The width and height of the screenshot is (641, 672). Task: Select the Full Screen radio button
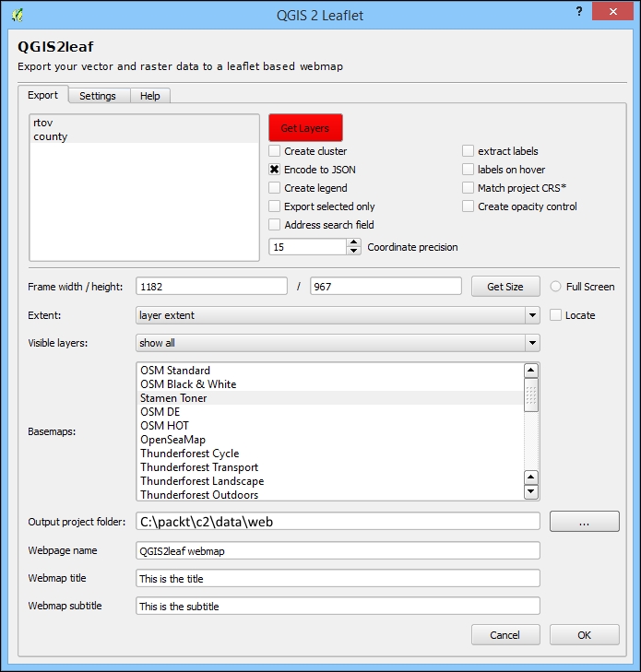click(555, 287)
